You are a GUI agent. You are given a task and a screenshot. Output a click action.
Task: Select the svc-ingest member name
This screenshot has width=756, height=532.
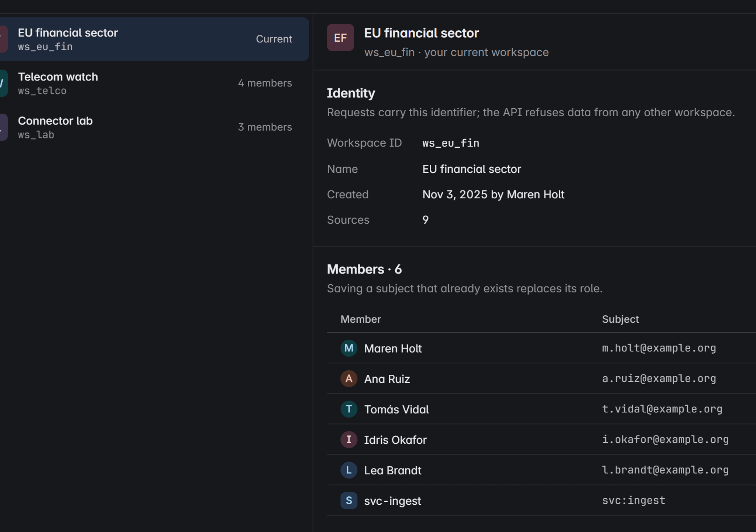(392, 501)
